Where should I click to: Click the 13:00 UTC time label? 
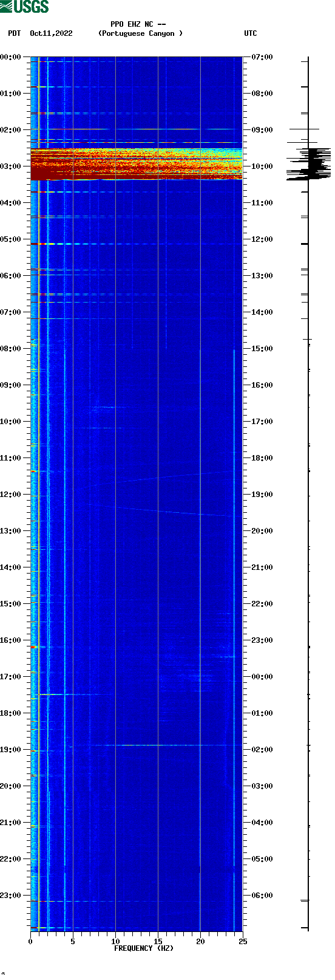point(262,276)
